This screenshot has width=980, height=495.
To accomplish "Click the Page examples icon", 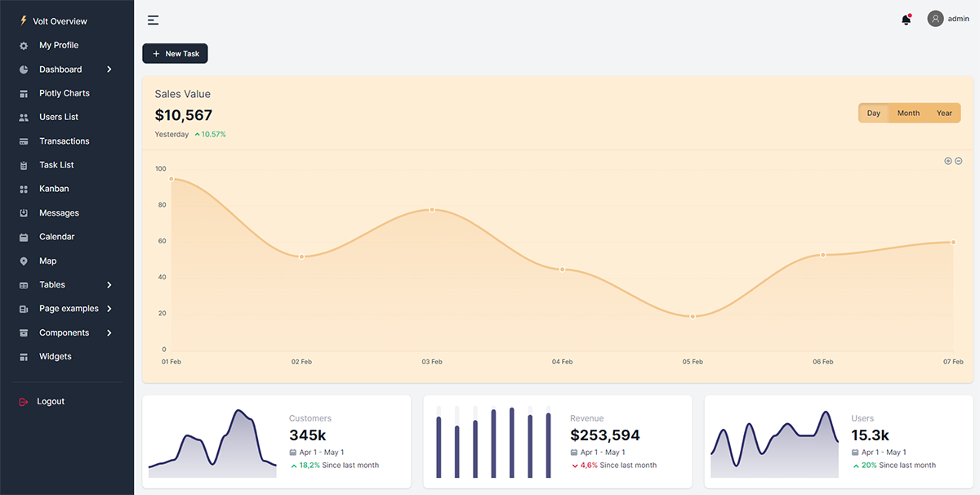I will point(24,309).
